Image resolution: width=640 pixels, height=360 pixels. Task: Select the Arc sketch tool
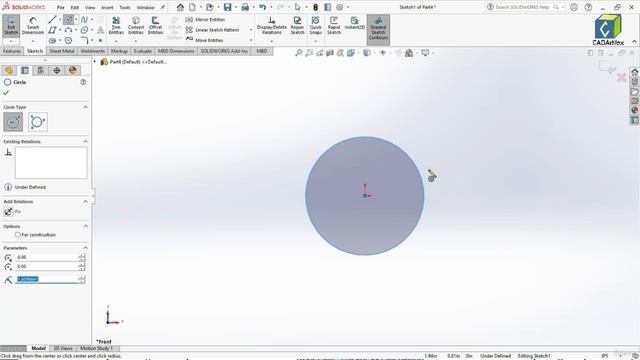click(68, 30)
